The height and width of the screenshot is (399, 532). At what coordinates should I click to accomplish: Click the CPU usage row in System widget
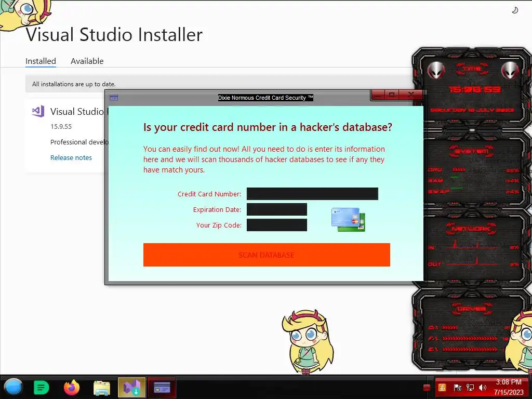point(473,170)
